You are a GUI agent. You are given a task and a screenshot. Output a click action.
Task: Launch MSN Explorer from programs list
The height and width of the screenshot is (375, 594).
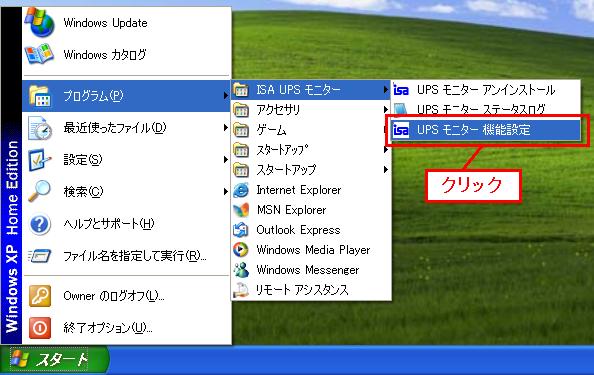click(x=311, y=210)
